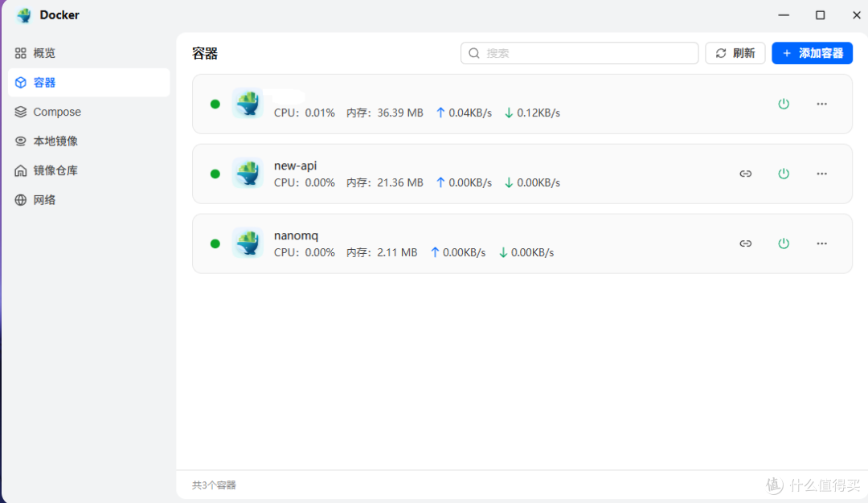Click the 搜索 search input field
Image resolution: width=868 pixels, height=503 pixels.
[x=579, y=53]
